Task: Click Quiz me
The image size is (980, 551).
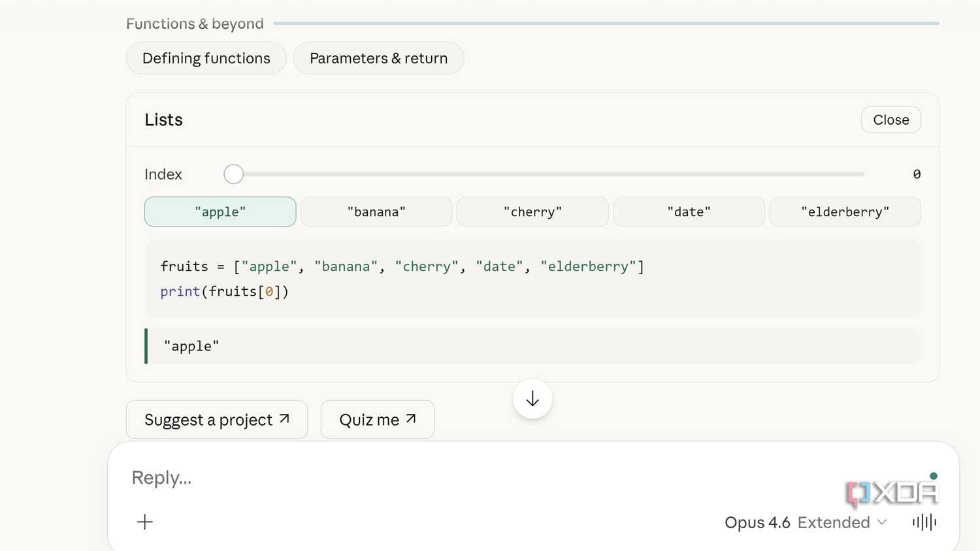Action: click(378, 419)
